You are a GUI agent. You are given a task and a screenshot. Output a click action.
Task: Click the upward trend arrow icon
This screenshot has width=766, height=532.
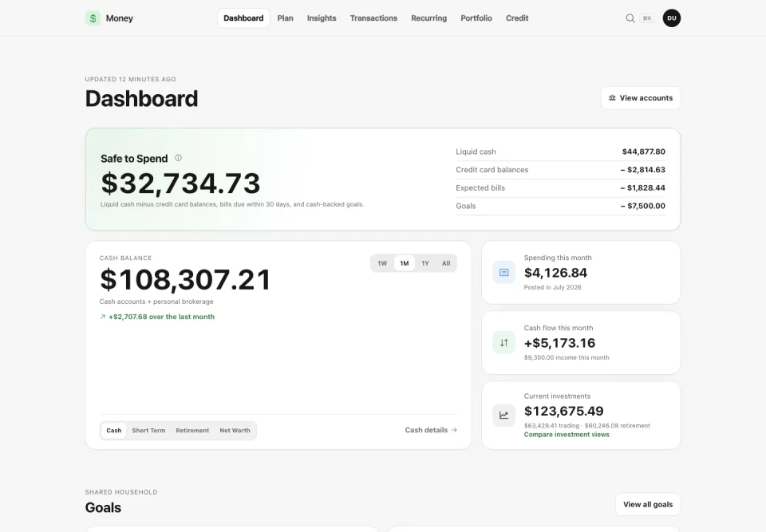pyautogui.click(x=103, y=317)
